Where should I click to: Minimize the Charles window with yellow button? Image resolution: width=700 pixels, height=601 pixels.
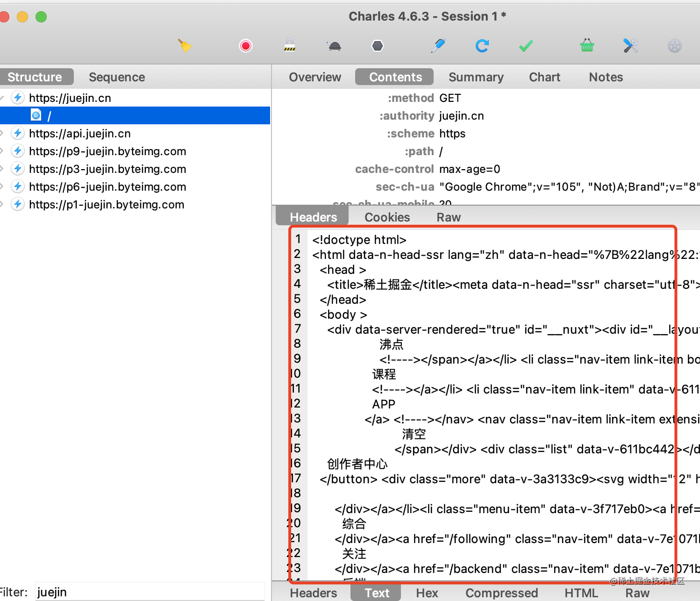22,17
